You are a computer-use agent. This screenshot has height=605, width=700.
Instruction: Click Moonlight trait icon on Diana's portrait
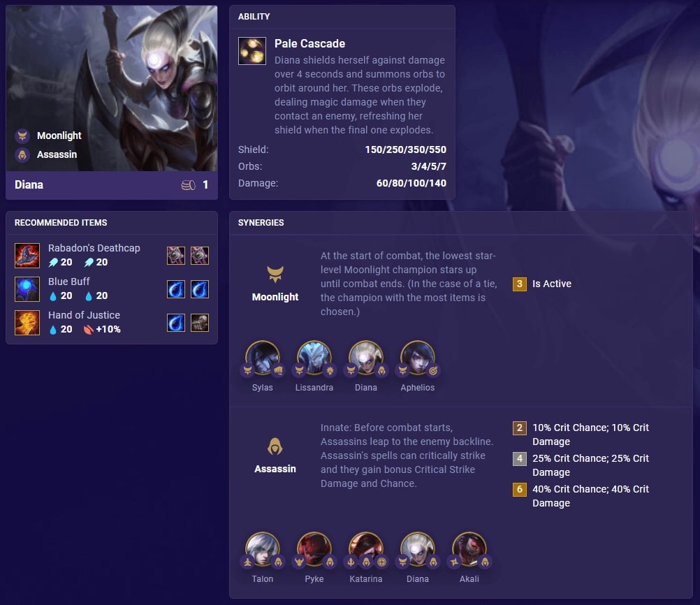(x=22, y=136)
